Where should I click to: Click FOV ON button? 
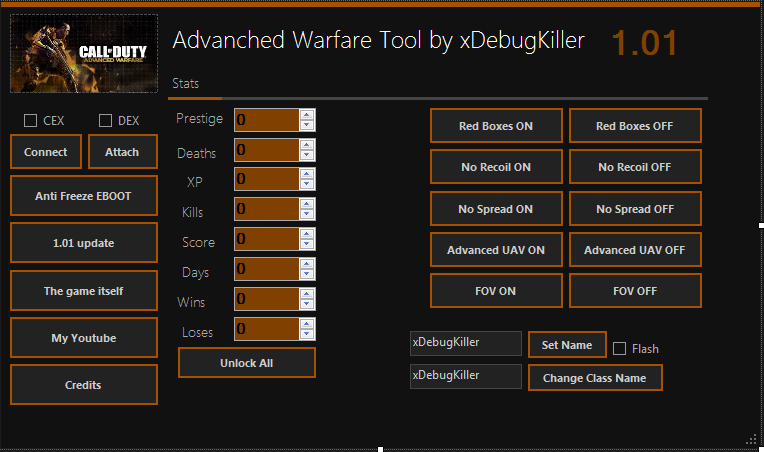(496, 290)
